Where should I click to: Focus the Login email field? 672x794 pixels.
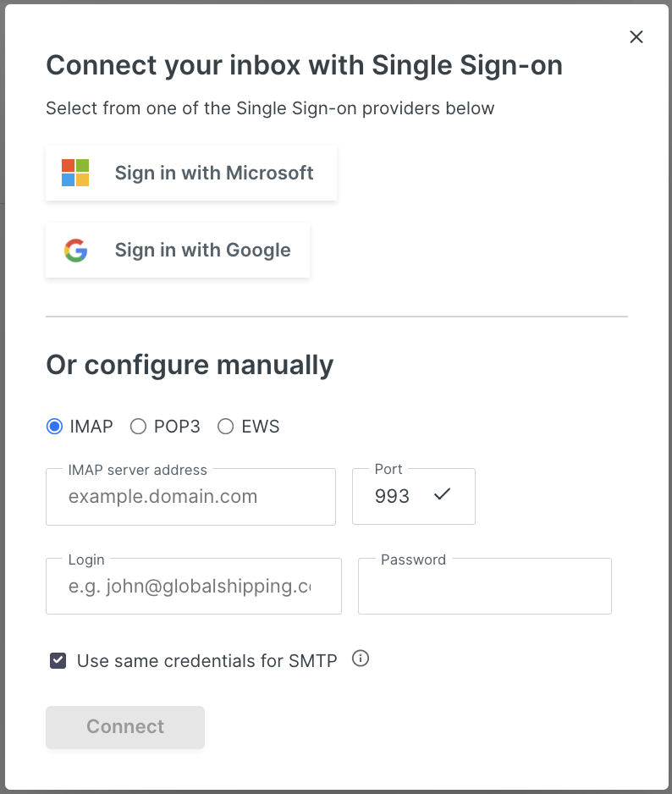[194, 587]
